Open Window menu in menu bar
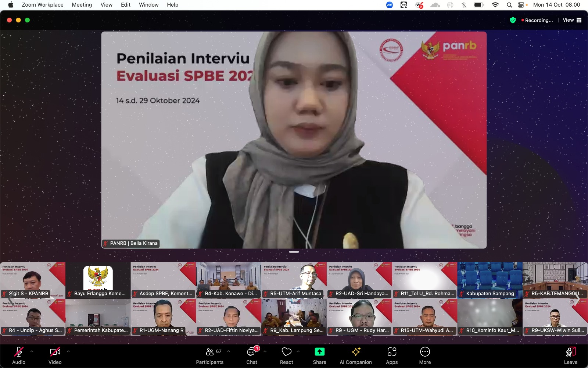This screenshot has height=368, width=588. [149, 5]
